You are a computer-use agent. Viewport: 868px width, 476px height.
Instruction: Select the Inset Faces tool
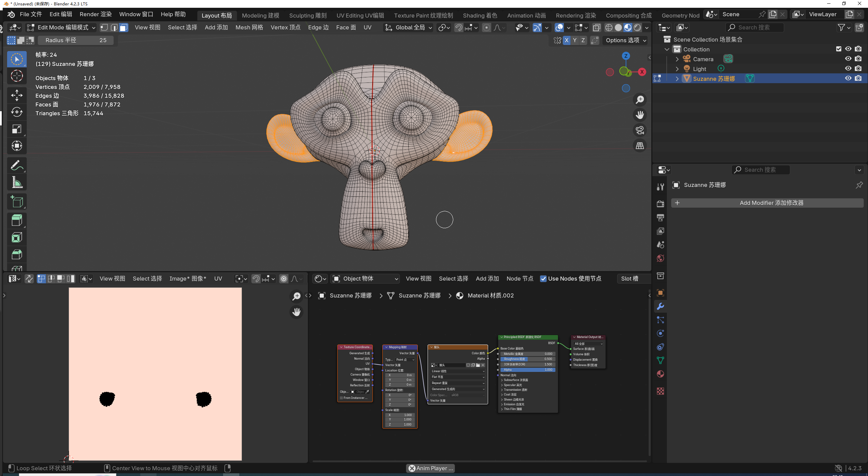(17, 238)
